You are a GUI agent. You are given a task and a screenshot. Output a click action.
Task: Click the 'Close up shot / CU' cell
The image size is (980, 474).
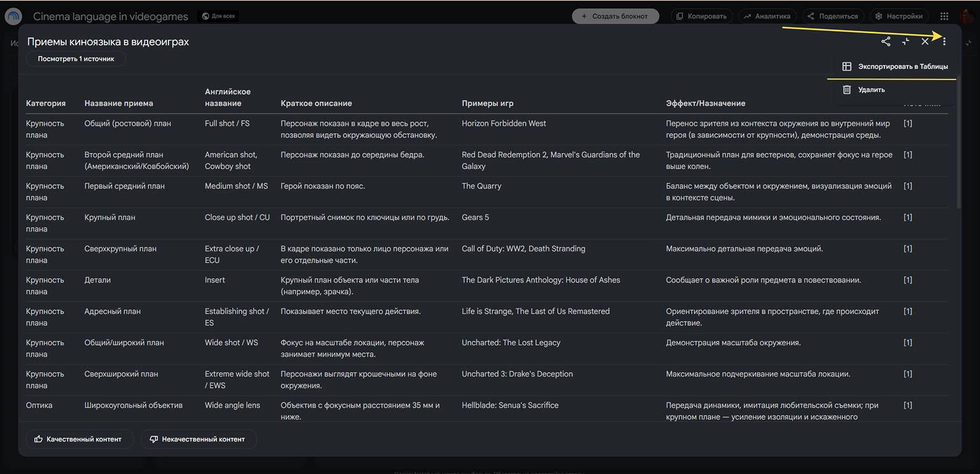pyautogui.click(x=237, y=217)
